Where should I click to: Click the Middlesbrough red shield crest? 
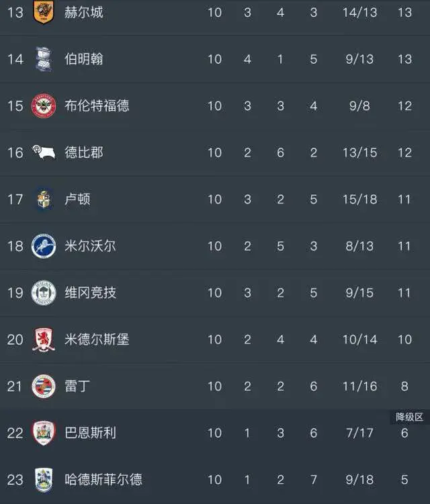44,340
